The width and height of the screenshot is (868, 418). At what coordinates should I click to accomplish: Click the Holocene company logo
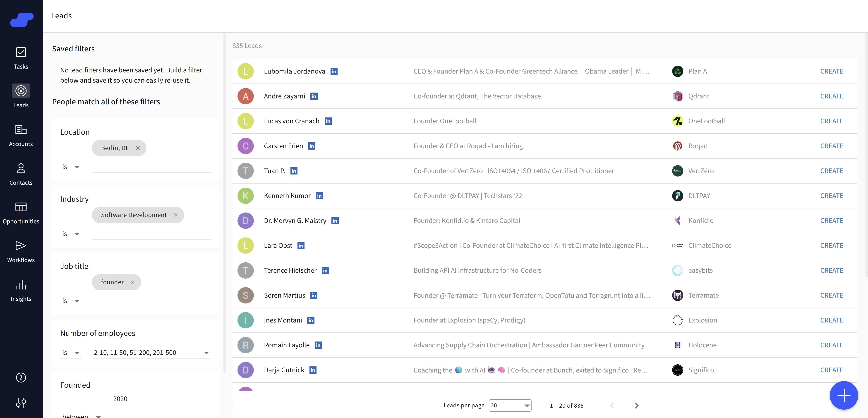click(x=677, y=345)
